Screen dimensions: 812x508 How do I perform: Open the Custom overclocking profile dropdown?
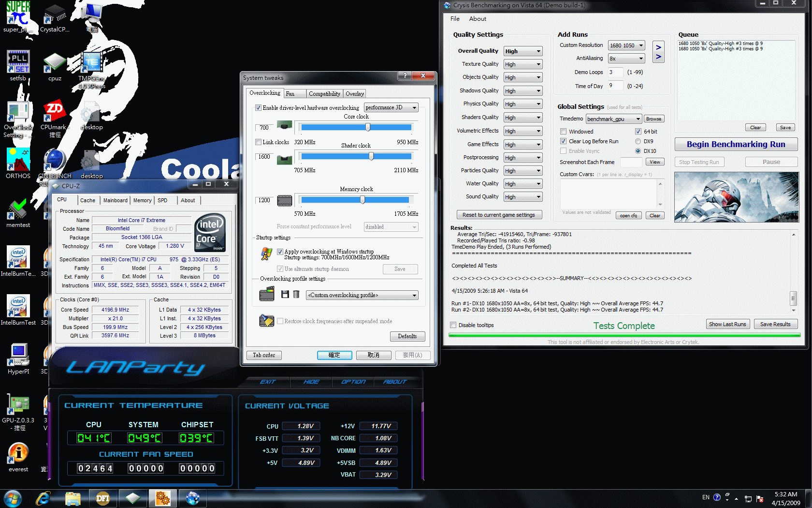(x=362, y=295)
